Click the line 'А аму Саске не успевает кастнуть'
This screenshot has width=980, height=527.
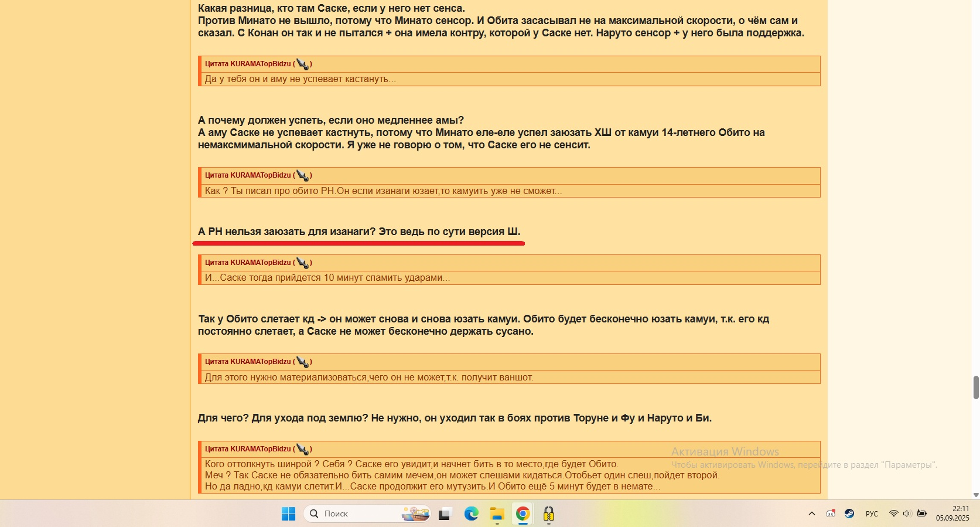coord(482,132)
